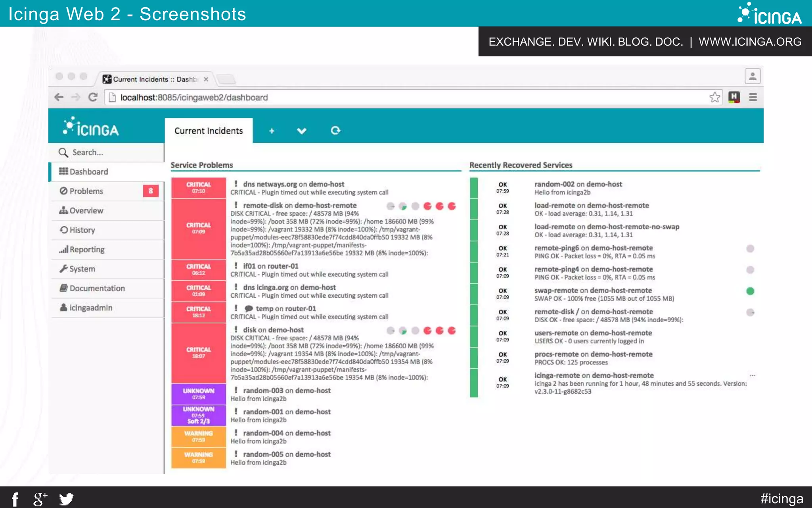
Task: Click the browser back arrow
Action: click(x=59, y=97)
